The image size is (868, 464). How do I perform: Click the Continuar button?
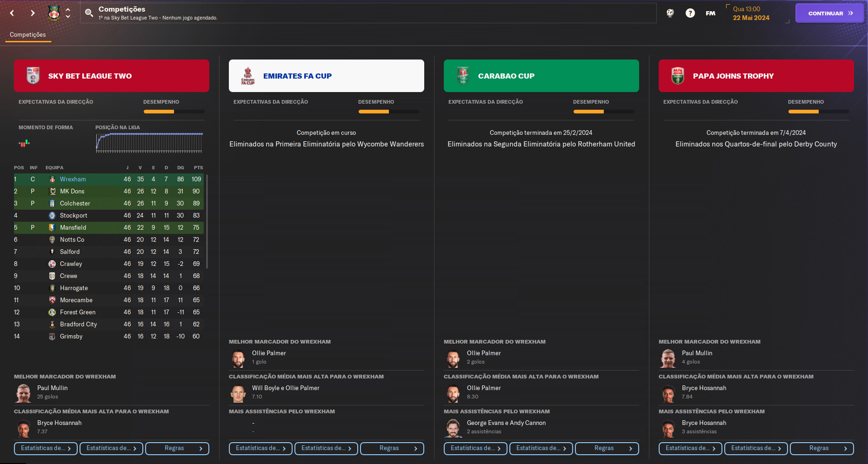pos(830,13)
